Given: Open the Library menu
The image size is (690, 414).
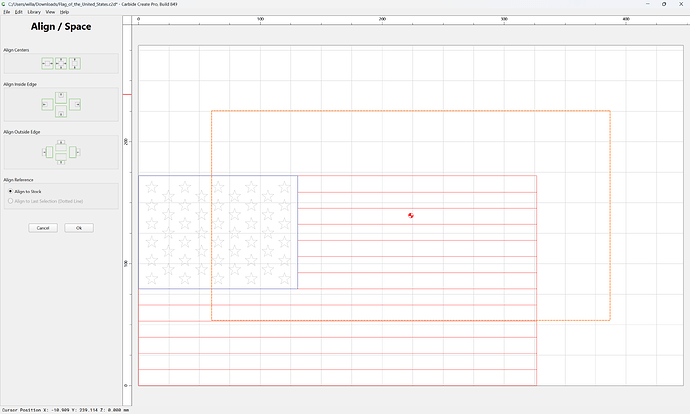Looking at the screenshot, I should [x=34, y=12].
